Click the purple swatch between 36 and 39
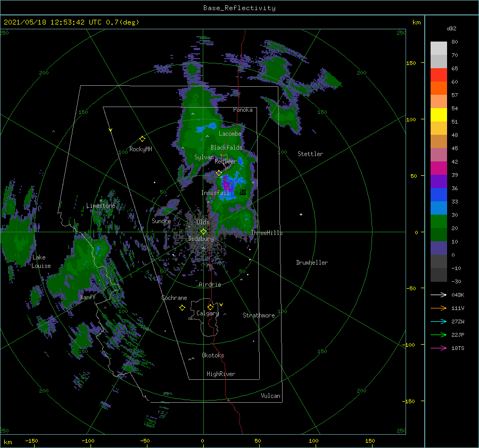This screenshot has width=479, height=448. tap(439, 182)
